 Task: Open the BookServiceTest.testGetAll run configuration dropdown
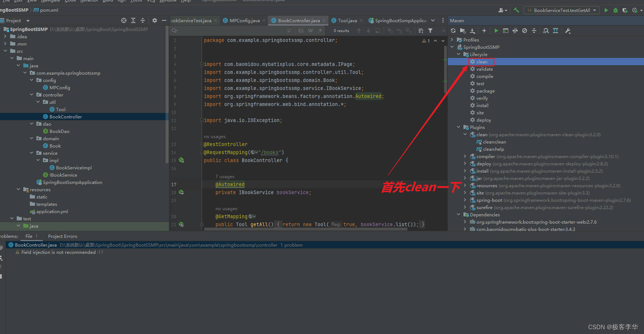click(562, 10)
